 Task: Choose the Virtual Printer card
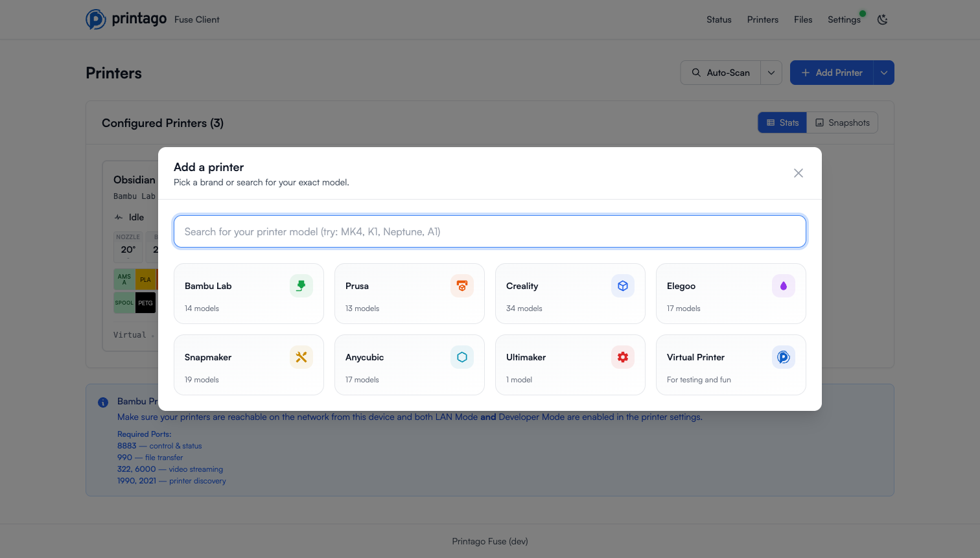(731, 365)
